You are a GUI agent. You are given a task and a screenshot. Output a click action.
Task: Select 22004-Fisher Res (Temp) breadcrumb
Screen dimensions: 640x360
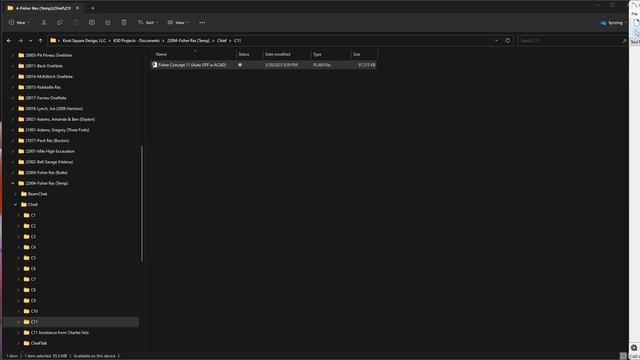click(x=188, y=40)
